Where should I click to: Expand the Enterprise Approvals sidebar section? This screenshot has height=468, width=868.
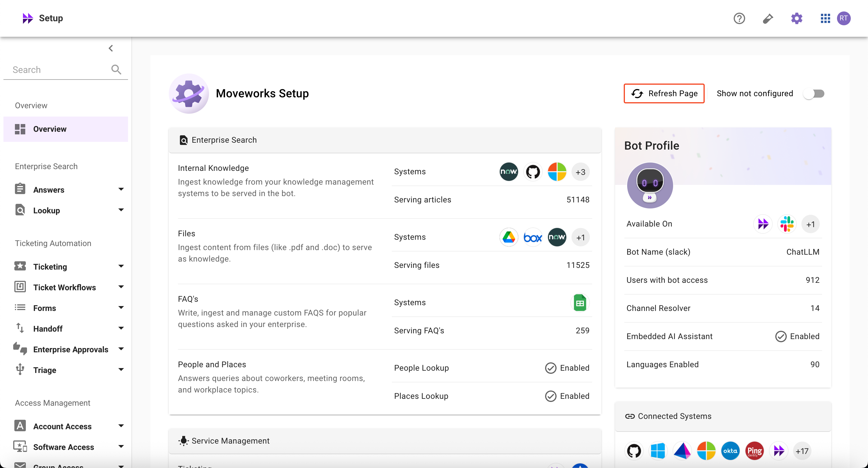click(x=121, y=349)
